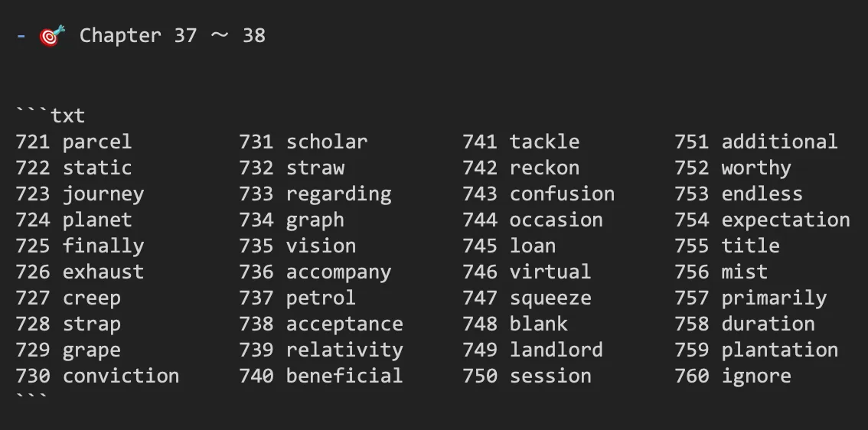Click the Chapter 37 ~ 38 heading
Screen dimensions: 868x430
point(173,36)
